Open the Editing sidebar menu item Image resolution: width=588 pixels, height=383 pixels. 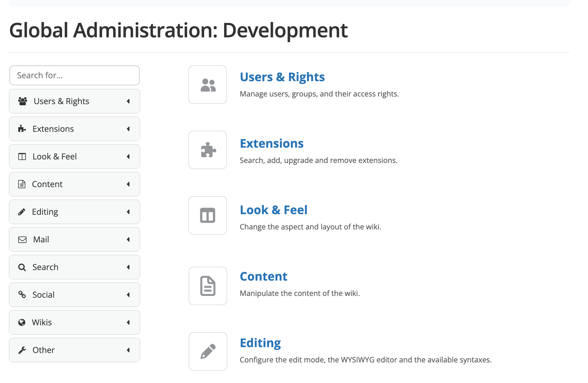(45, 212)
